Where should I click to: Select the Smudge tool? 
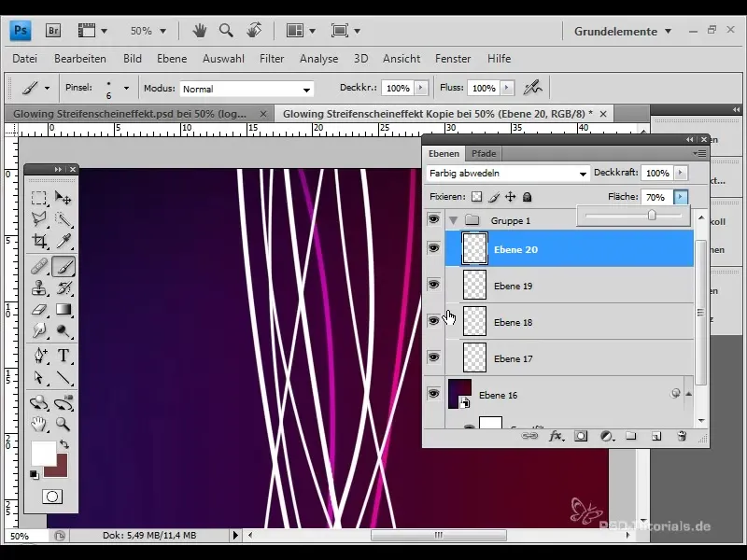tap(39, 330)
